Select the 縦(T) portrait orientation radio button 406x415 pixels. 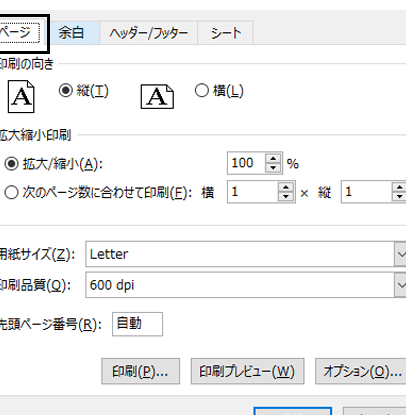pos(66,90)
